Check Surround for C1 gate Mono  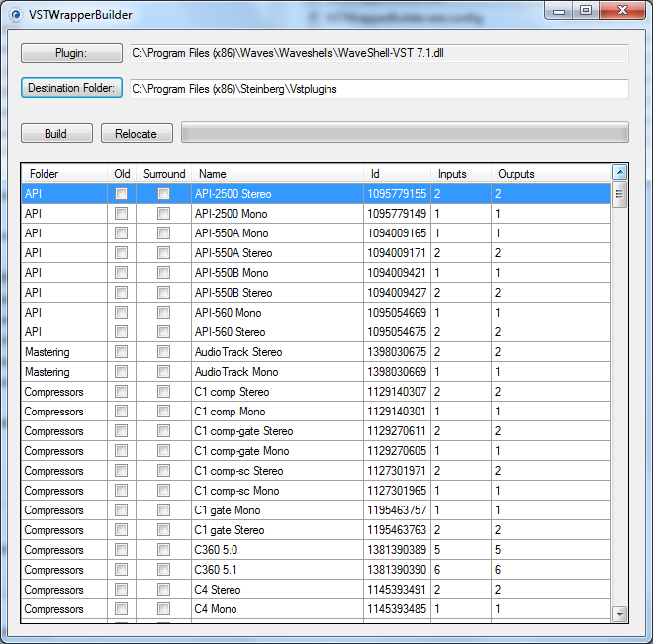[x=163, y=509]
